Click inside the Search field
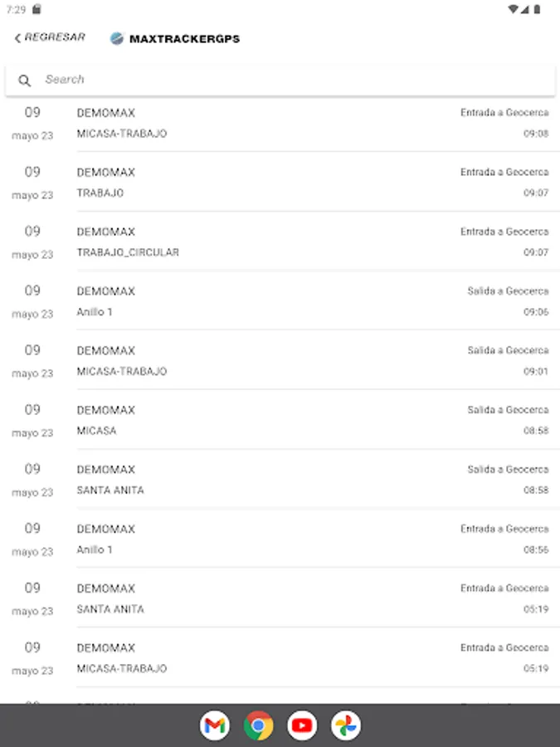Screen dimensions: 560x747 290,80
